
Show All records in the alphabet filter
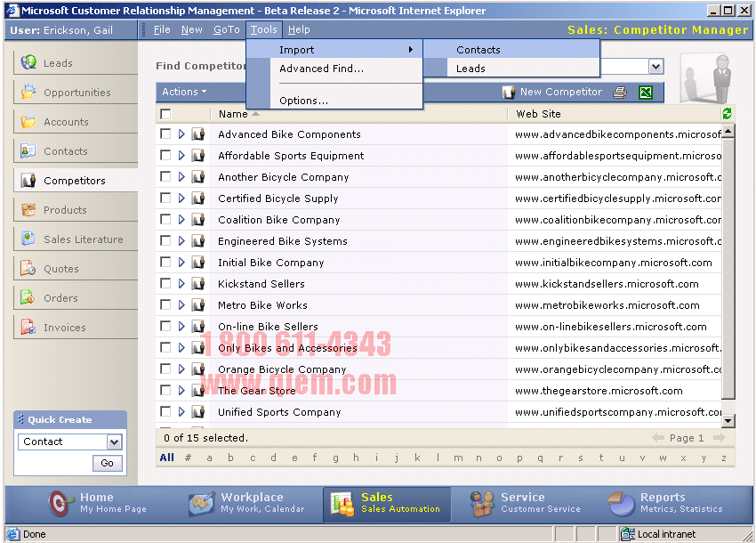(167, 458)
